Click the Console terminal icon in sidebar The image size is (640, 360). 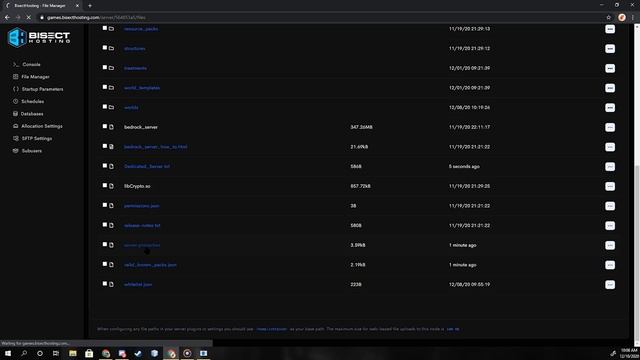(x=16, y=64)
